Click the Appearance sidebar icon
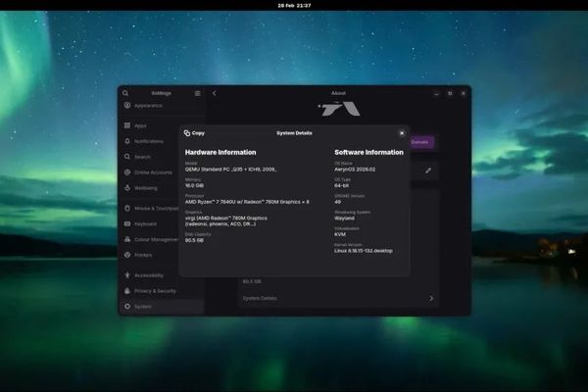 tap(127, 106)
